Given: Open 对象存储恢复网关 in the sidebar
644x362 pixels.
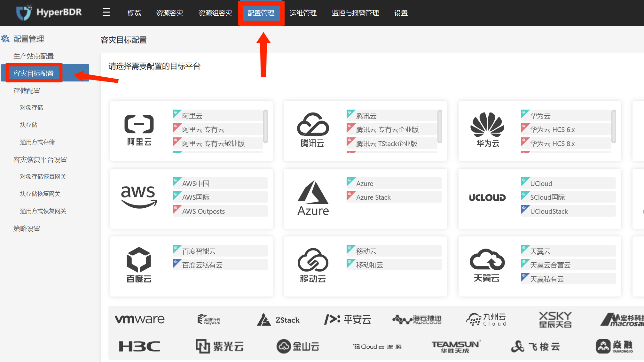Looking at the screenshot, I should 43,177.
